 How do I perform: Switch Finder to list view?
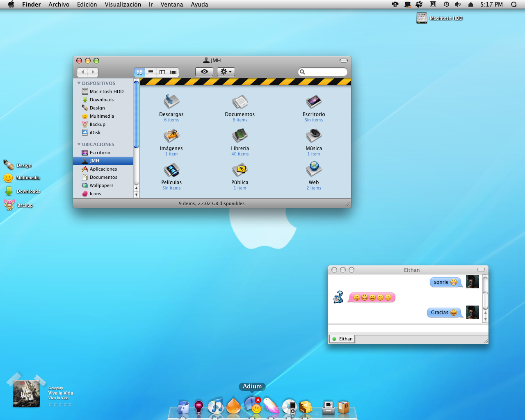click(151, 72)
